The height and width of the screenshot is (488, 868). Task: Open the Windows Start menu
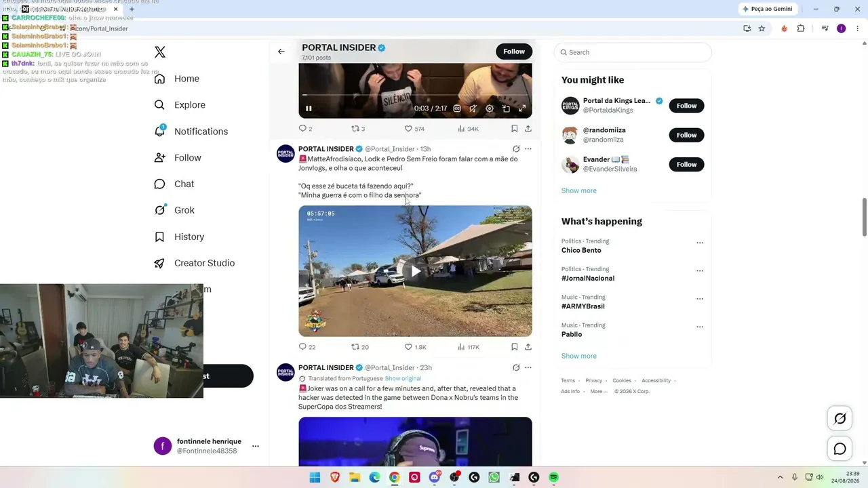click(x=315, y=478)
